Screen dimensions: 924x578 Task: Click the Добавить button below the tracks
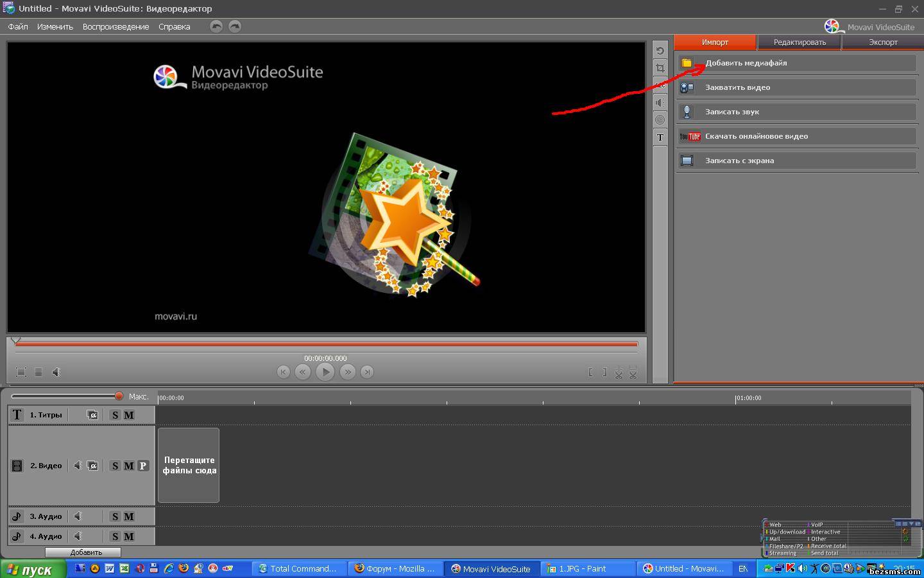[83, 552]
